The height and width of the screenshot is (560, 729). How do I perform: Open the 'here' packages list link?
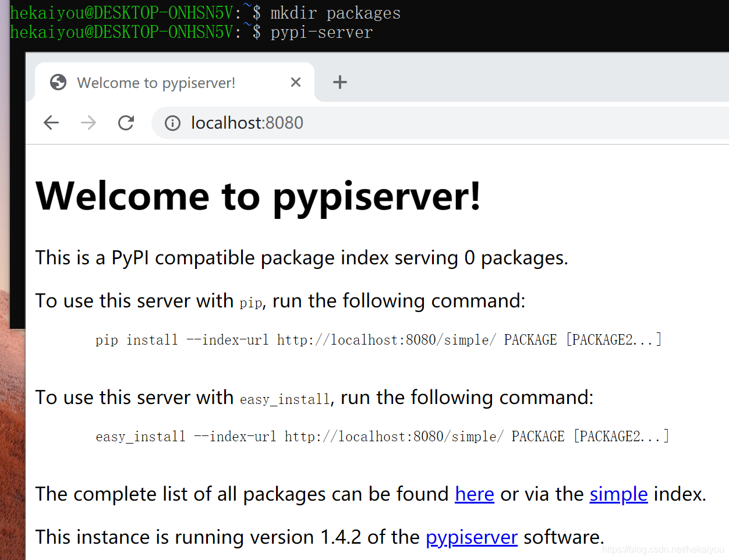tap(475, 494)
